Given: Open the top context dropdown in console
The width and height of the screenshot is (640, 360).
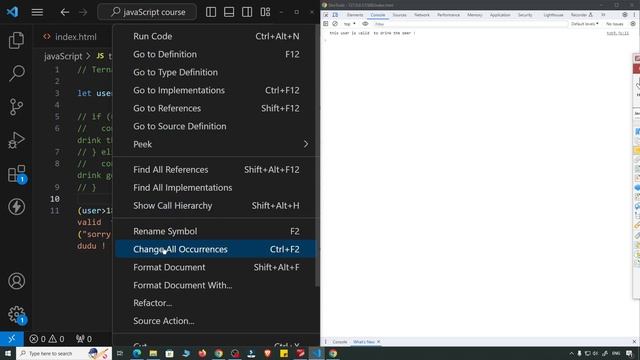Looking at the screenshot, I should coord(349,24).
